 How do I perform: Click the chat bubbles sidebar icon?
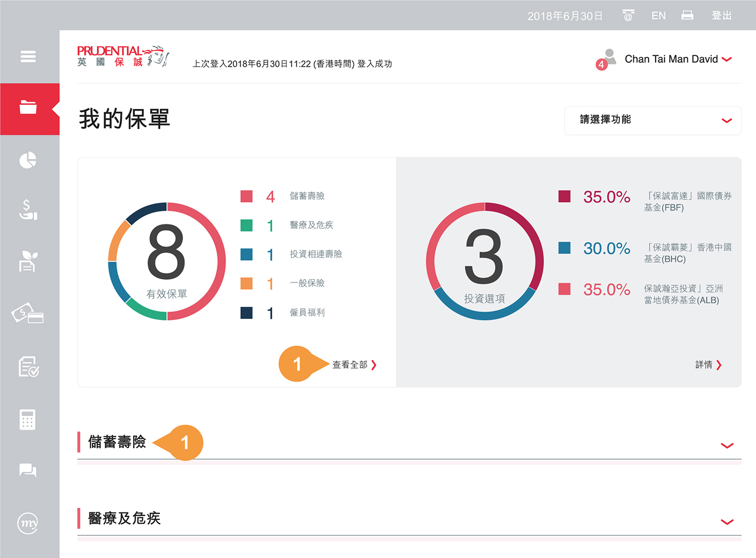pos(28,470)
